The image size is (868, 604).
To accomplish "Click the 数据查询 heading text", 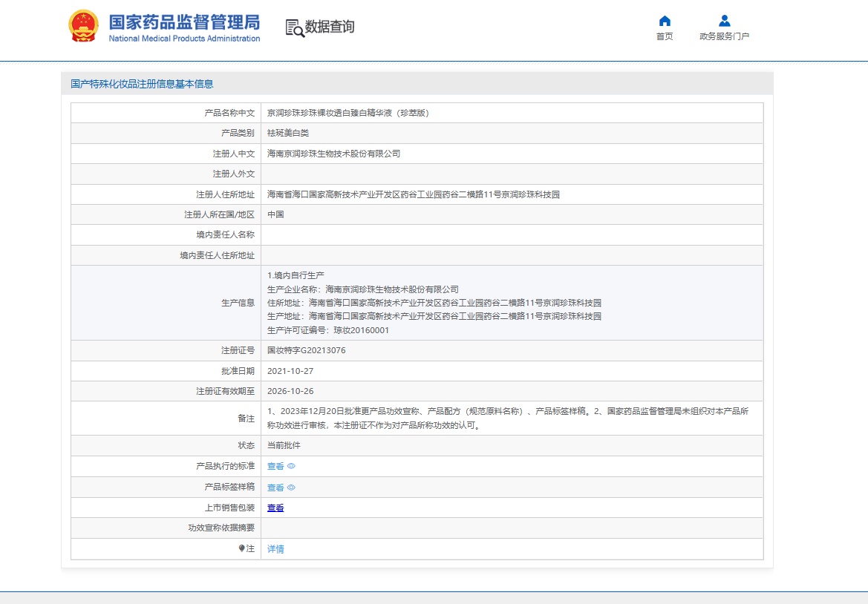I will point(330,27).
